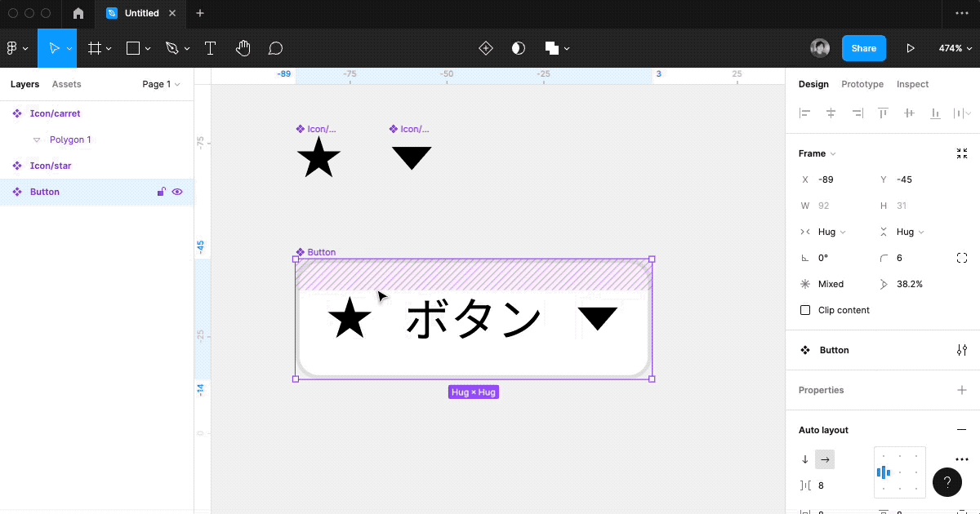Click the align horizontal centers icon
The width and height of the screenshot is (980, 514).
click(x=831, y=113)
